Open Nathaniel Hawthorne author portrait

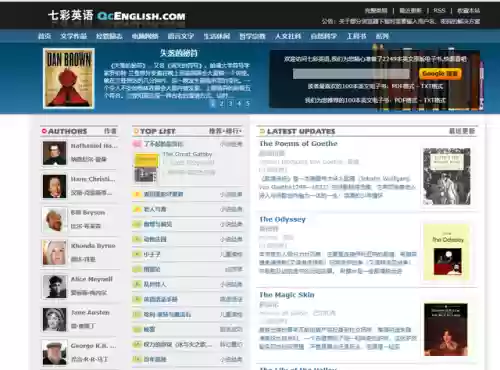54,153
